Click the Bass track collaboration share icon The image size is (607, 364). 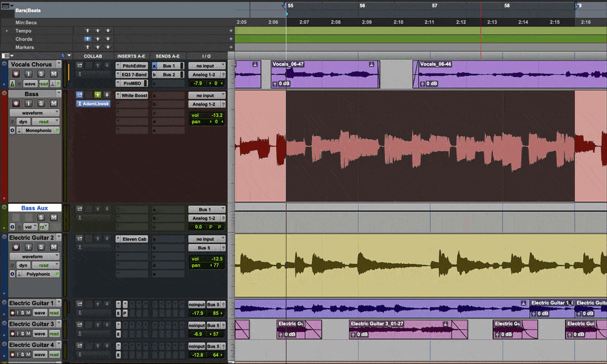click(x=80, y=95)
